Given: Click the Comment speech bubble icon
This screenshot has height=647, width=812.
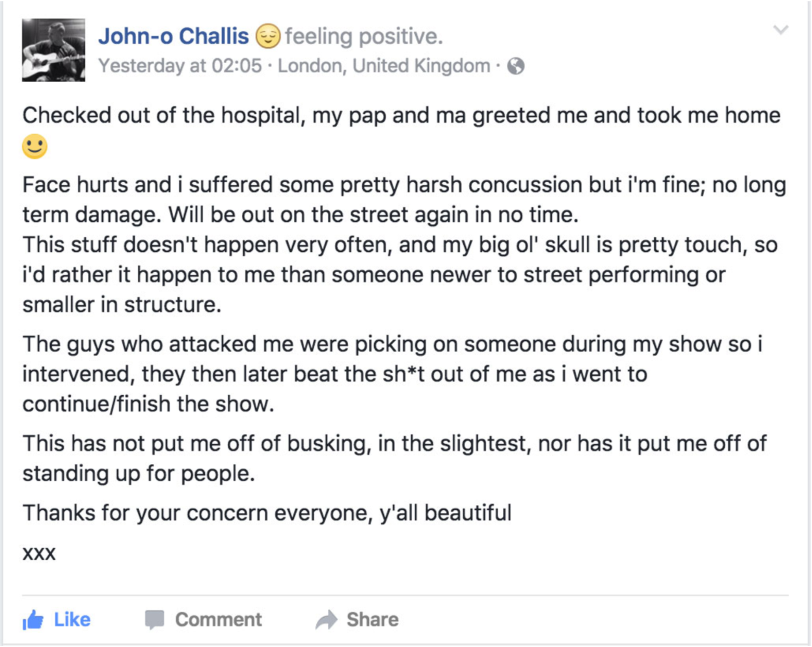Looking at the screenshot, I should click(x=154, y=620).
